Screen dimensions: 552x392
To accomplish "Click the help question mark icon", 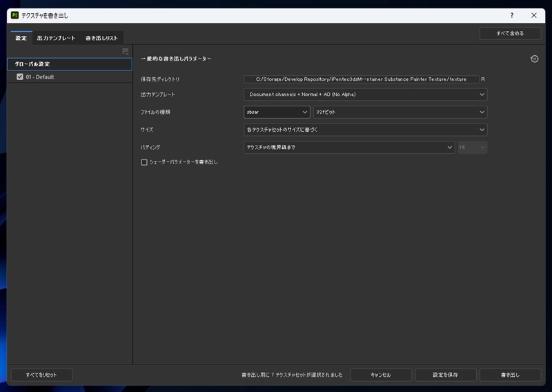I will 512,15.
